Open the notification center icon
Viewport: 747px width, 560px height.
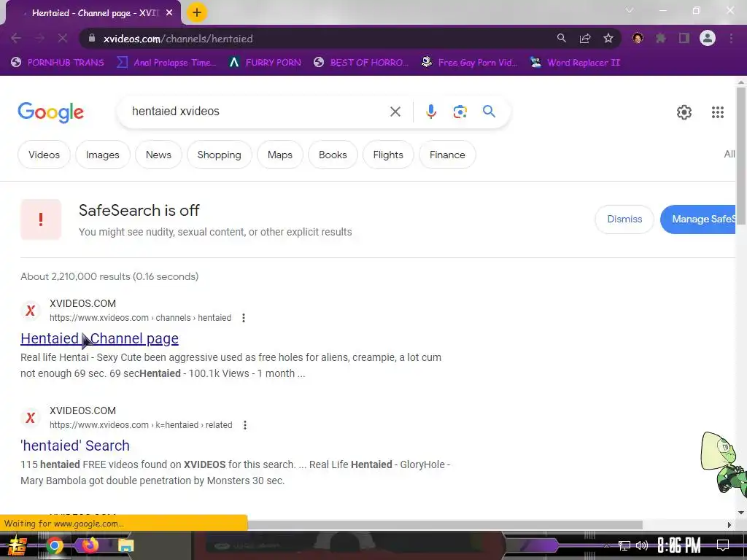723,545
